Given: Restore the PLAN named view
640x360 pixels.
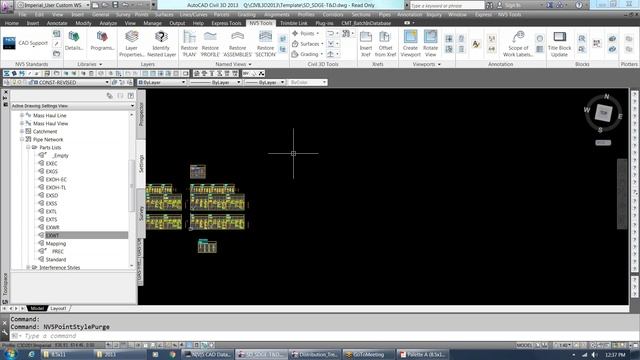Looking at the screenshot, I should [189, 43].
